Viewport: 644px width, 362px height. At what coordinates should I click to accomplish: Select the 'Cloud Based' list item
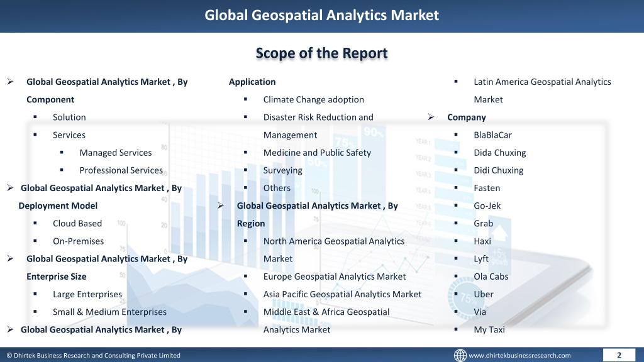click(x=77, y=223)
